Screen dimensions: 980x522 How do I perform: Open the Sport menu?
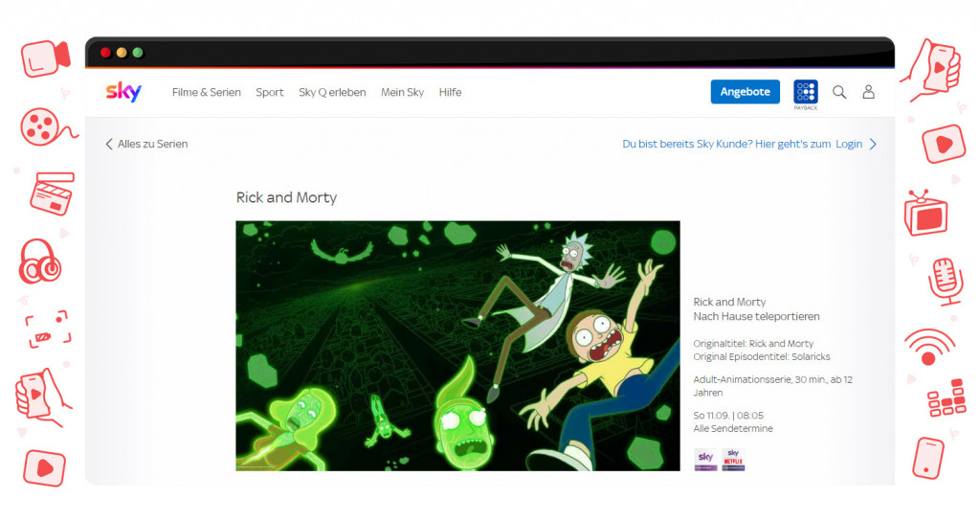(x=269, y=92)
